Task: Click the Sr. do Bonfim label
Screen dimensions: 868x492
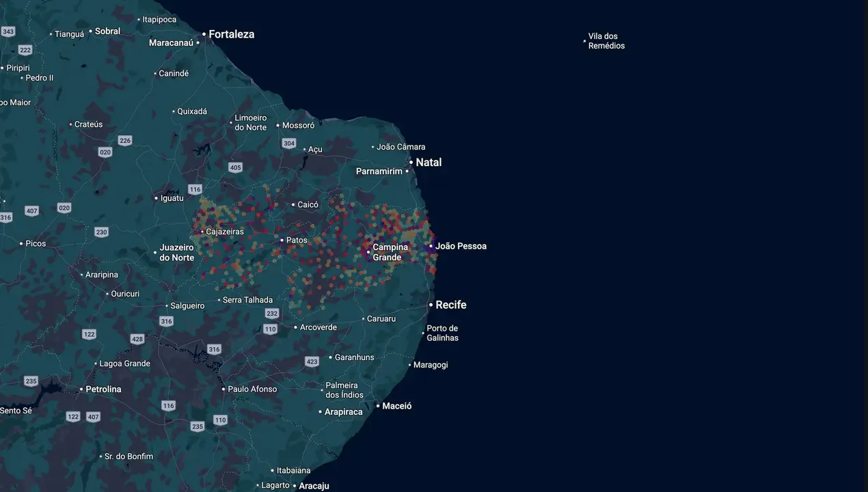Action: pyautogui.click(x=128, y=456)
